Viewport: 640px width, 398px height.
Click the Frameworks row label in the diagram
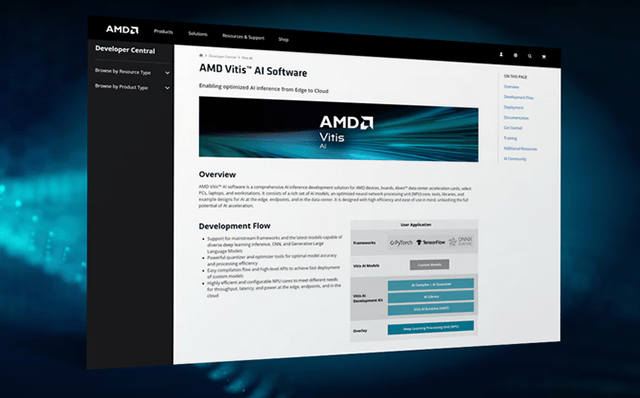click(x=364, y=243)
